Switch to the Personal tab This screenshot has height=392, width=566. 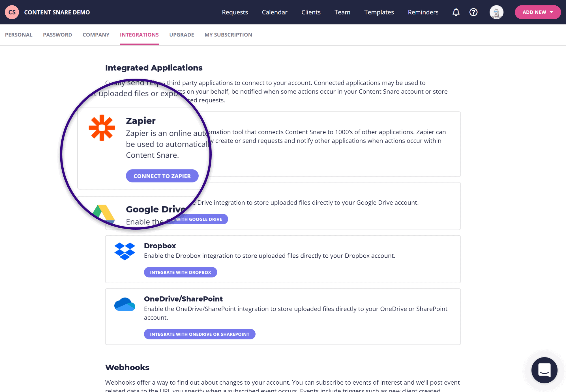(x=19, y=35)
